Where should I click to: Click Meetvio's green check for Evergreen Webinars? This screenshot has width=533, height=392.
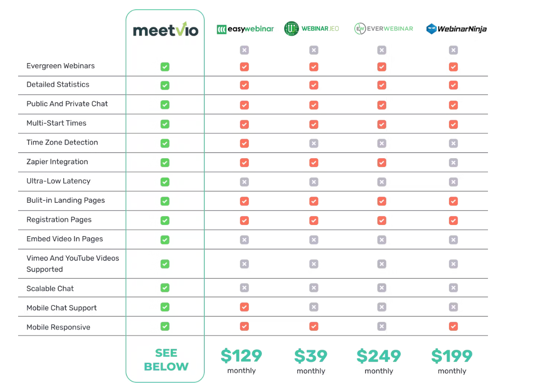165,67
